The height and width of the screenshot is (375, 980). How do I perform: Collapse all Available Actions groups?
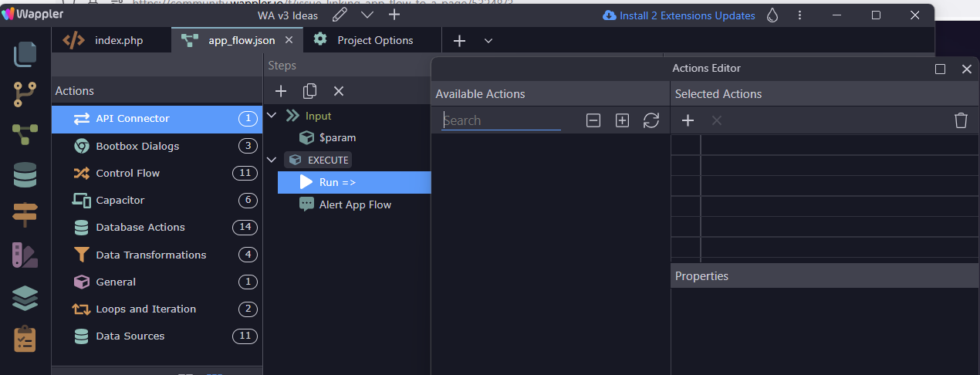point(593,120)
